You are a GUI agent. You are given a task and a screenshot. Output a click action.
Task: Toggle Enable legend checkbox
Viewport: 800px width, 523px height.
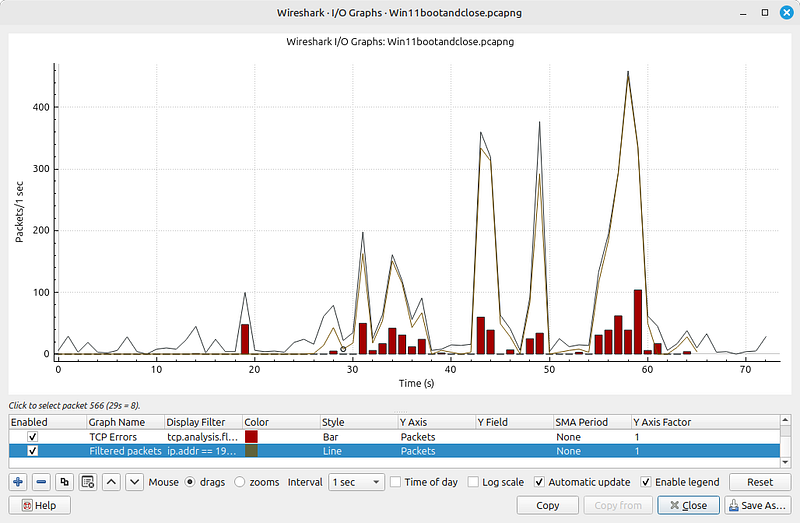coord(646,482)
